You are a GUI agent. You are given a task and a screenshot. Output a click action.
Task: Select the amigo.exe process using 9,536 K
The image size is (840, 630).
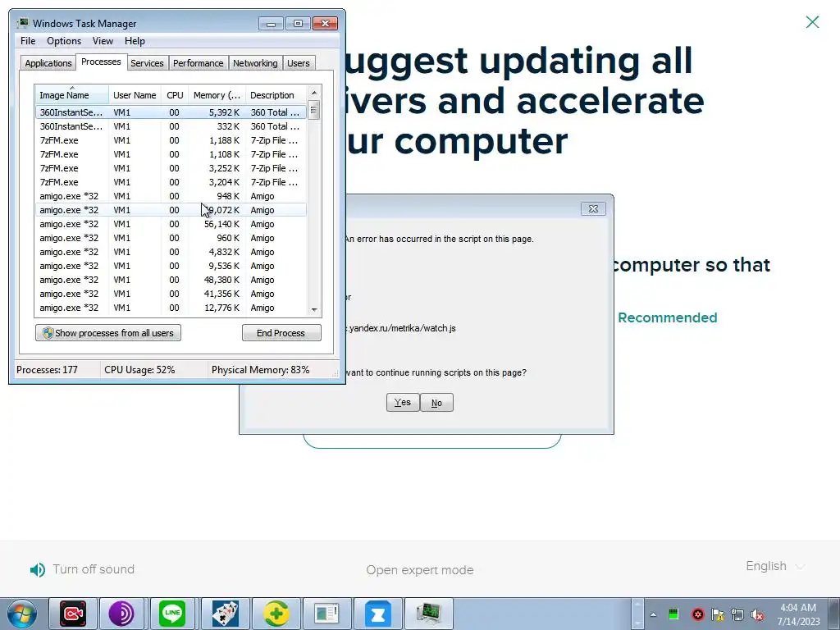[x=171, y=266]
